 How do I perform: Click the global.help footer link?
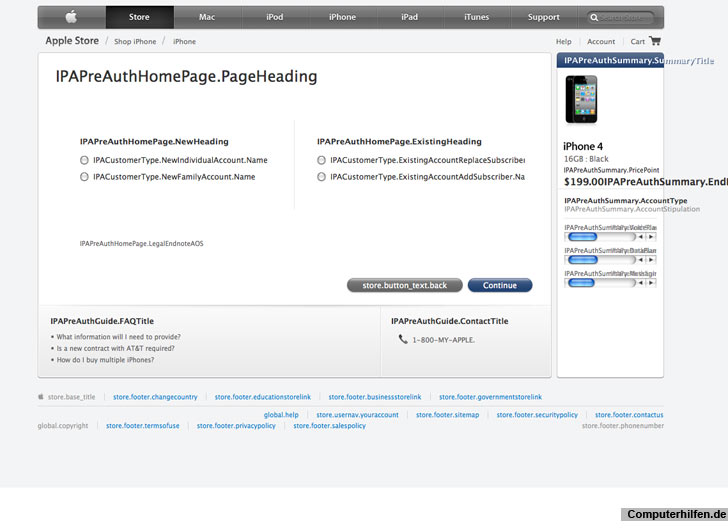pyautogui.click(x=281, y=415)
